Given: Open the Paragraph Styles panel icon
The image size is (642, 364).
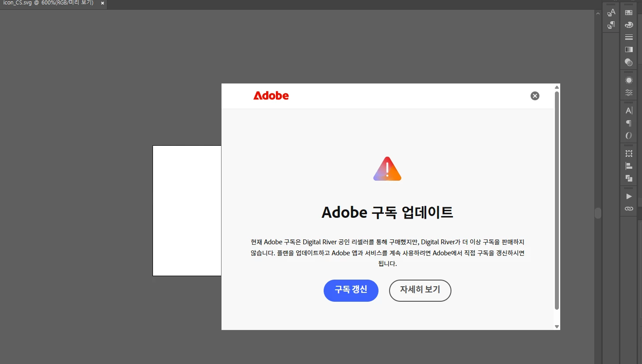Looking at the screenshot, I should 611,25.
